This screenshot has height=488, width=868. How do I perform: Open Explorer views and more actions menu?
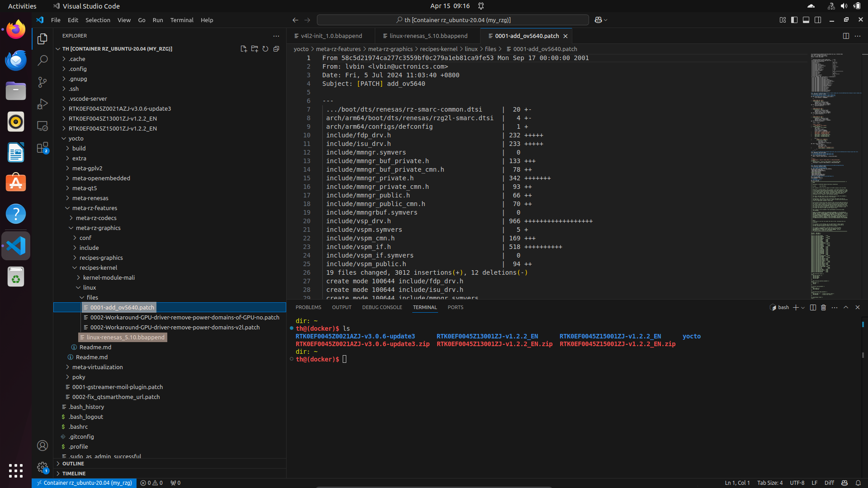276,36
